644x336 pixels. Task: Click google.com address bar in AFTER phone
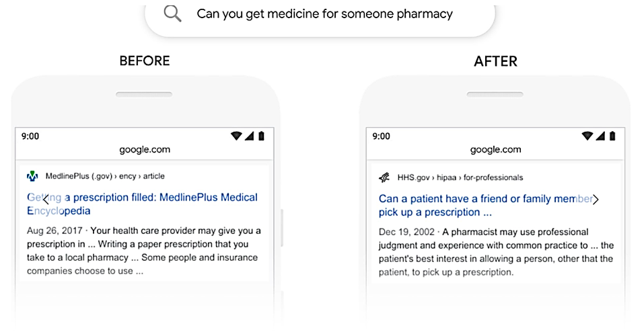[x=496, y=150]
